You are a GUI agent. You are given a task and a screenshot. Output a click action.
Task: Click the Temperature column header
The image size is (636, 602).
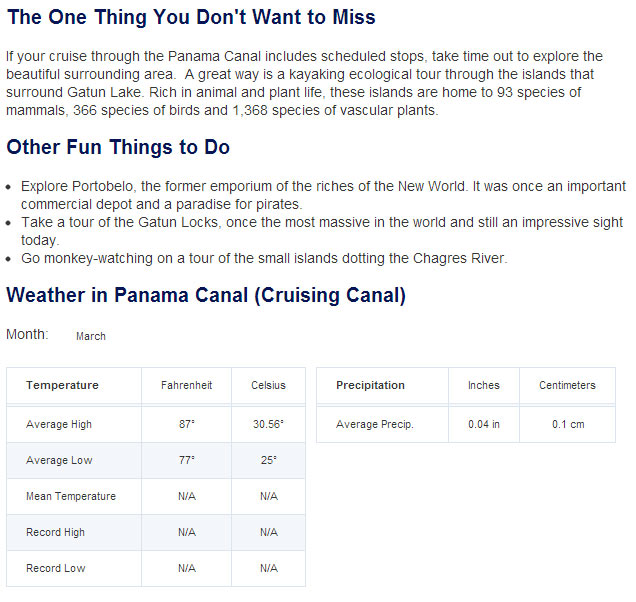[62, 385]
